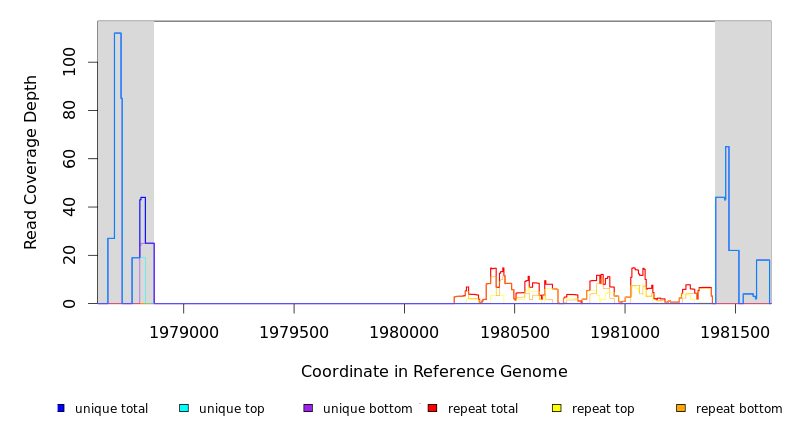Click the 'Coordinate in Reference Genome' axis title
Image resolution: width=792 pixels, height=432 pixels.
click(x=434, y=372)
